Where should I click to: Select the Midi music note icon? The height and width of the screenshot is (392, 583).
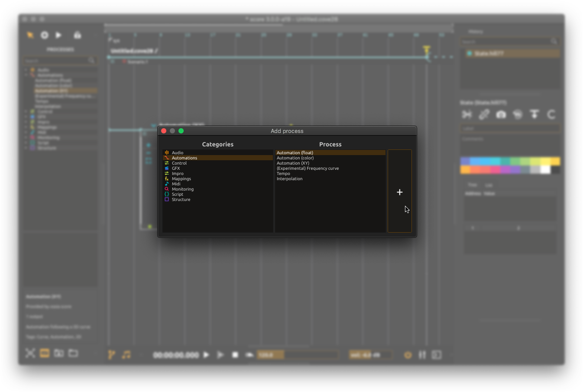point(167,184)
